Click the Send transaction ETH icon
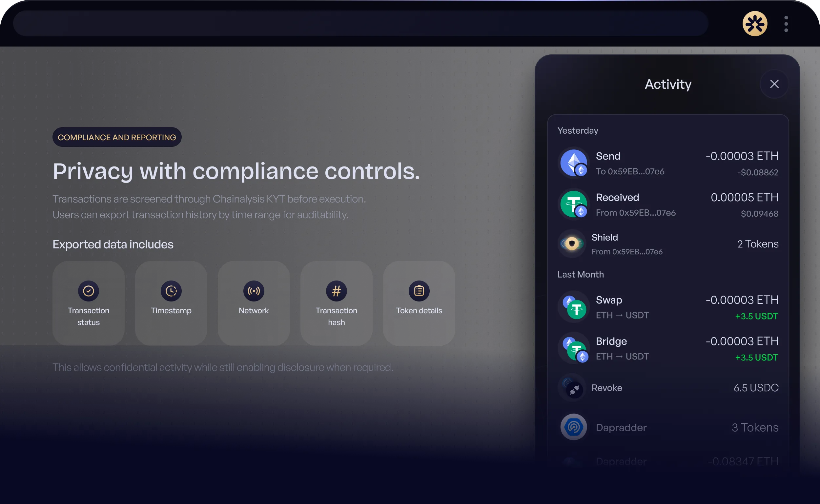The width and height of the screenshot is (820, 504). [573, 163]
